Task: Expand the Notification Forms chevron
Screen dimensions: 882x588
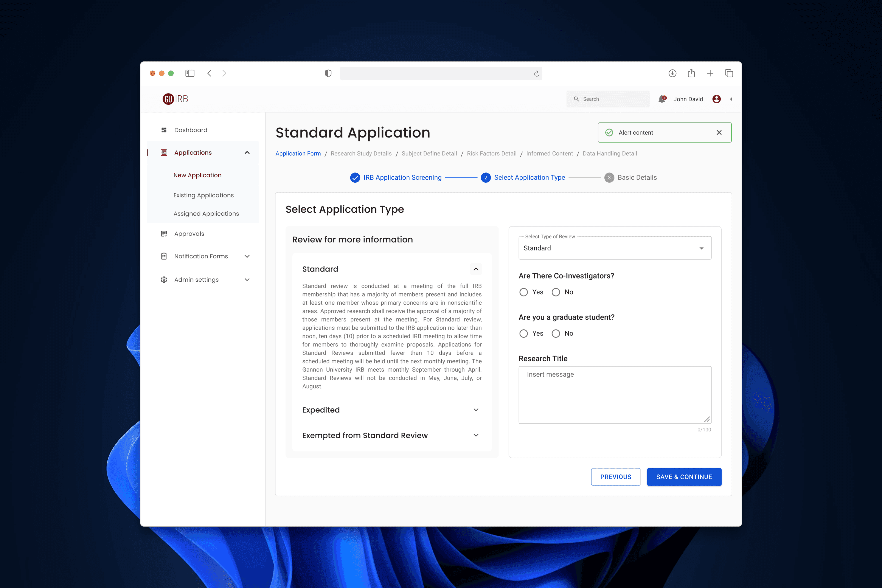Action: click(247, 256)
